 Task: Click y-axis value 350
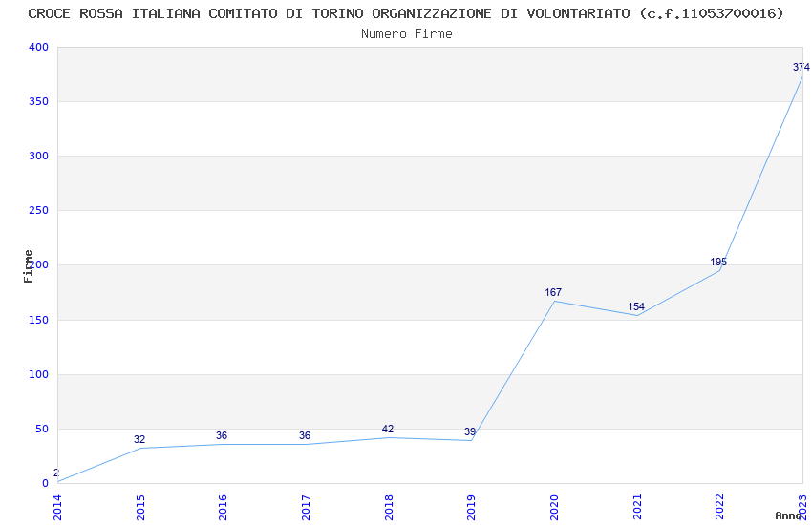pos(38,101)
